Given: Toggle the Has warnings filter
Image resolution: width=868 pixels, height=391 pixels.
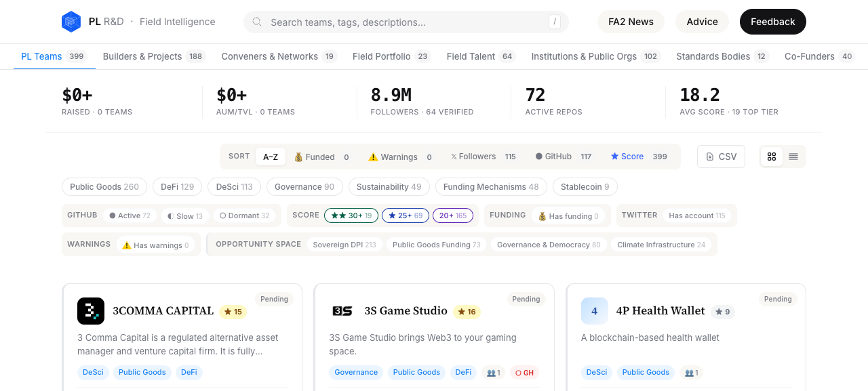Looking at the screenshot, I should [x=155, y=245].
